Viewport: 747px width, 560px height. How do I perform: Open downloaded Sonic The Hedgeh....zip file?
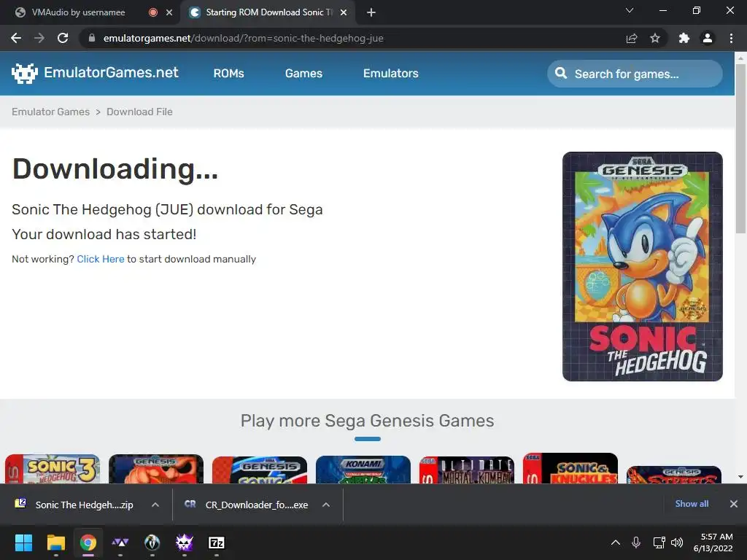tap(75, 505)
